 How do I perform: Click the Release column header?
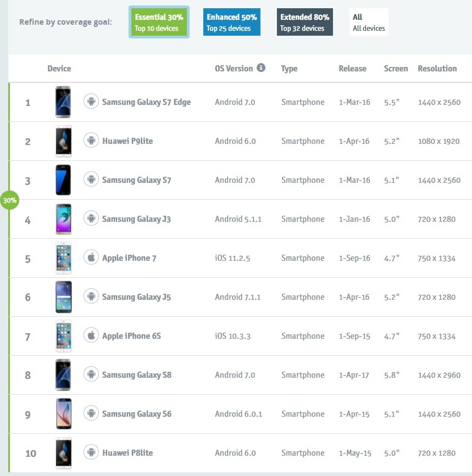[352, 69]
